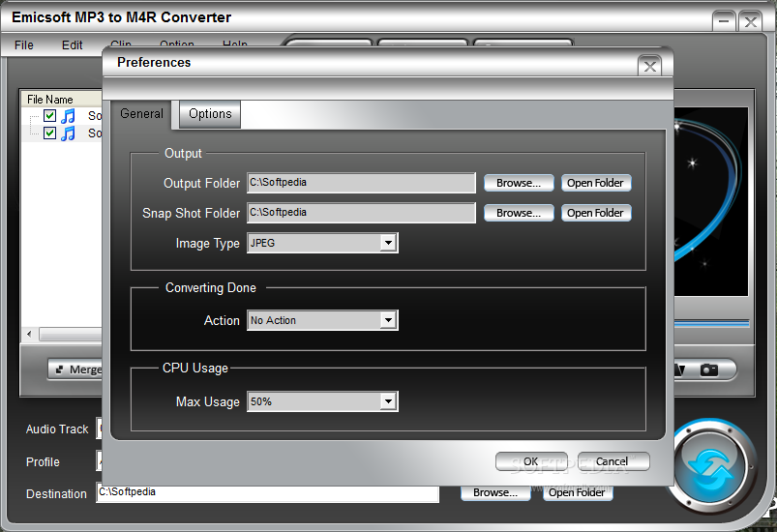Click Browse next to Destination in main window
This screenshot has width=777, height=532.
pos(495,493)
